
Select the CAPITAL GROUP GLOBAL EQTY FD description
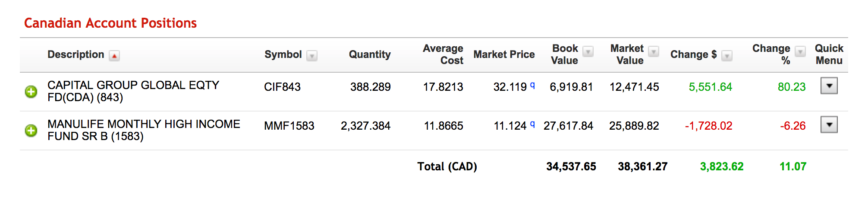(x=133, y=91)
